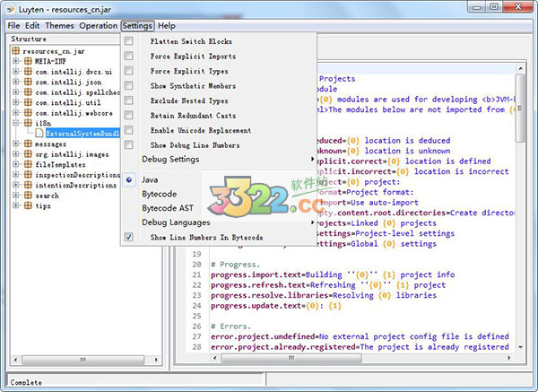538x392 pixels.
Task: Click the fileTemplates package icon
Action: click(x=28, y=164)
